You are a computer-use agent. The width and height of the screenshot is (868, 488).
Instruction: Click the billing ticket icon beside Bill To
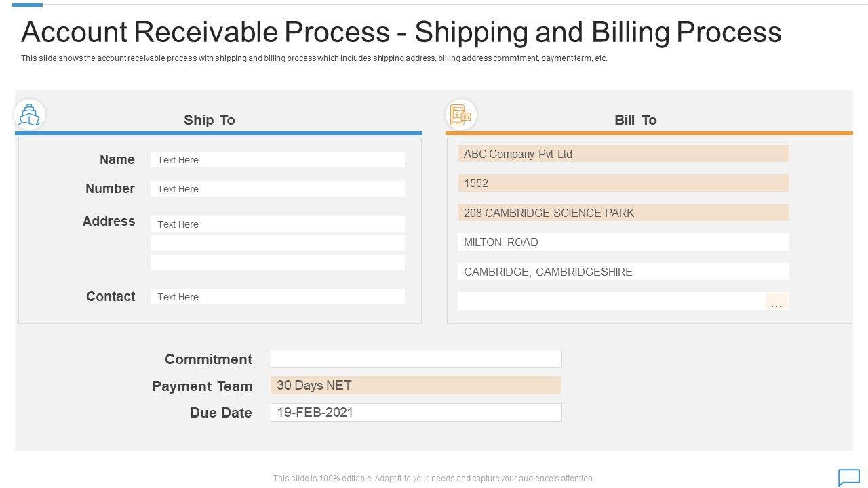coord(461,114)
